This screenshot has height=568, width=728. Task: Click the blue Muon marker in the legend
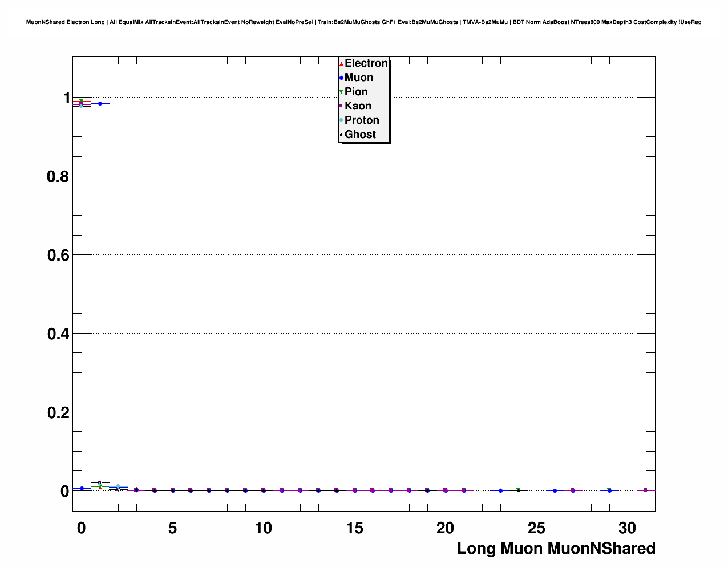[x=341, y=78]
